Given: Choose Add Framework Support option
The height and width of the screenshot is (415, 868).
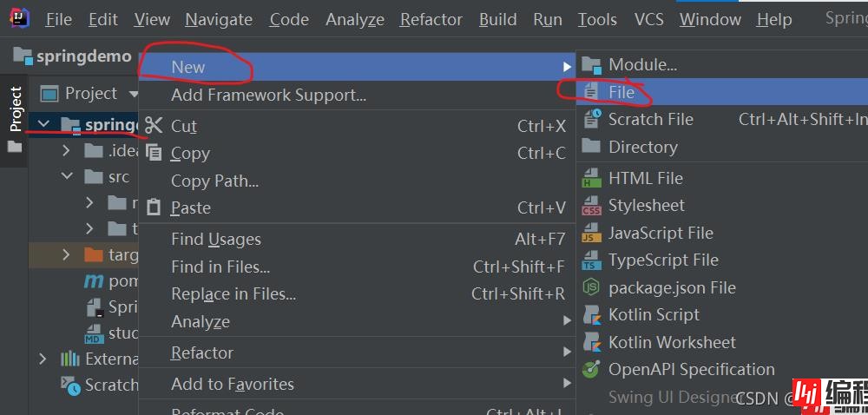Looking at the screenshot, I should (268, 95).
